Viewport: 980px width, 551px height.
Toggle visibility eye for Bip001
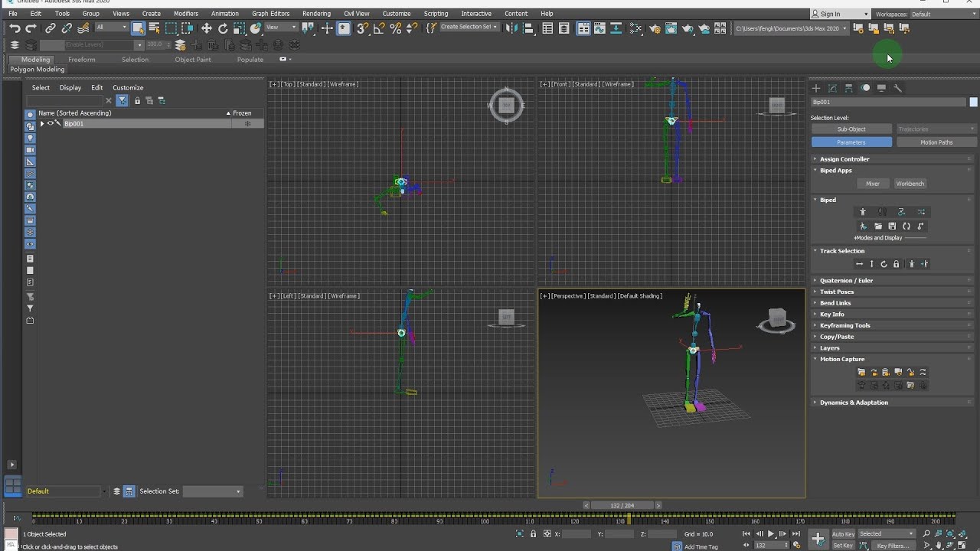click(51, 123)
